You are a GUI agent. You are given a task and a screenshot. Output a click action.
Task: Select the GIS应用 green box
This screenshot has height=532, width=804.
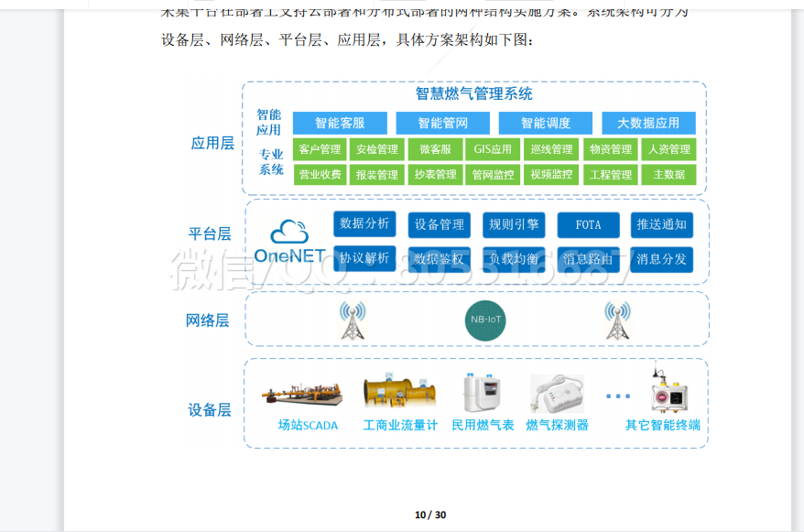(493, 149)
